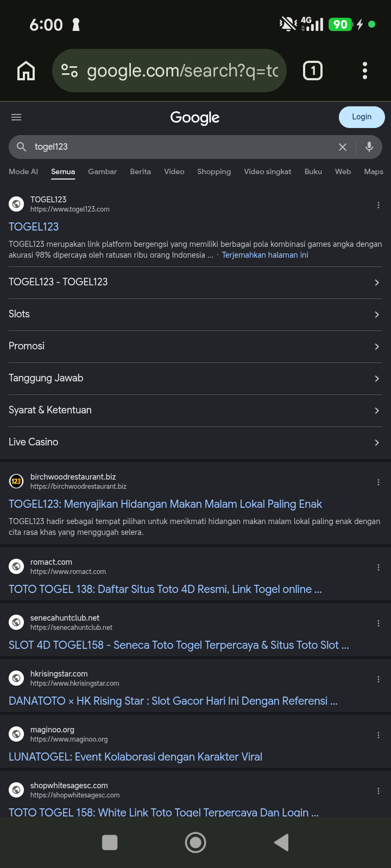Start voice search with the microphone icon
Image resolution: width=391 pixels, height=868 pixels.
tap(369, 146)
